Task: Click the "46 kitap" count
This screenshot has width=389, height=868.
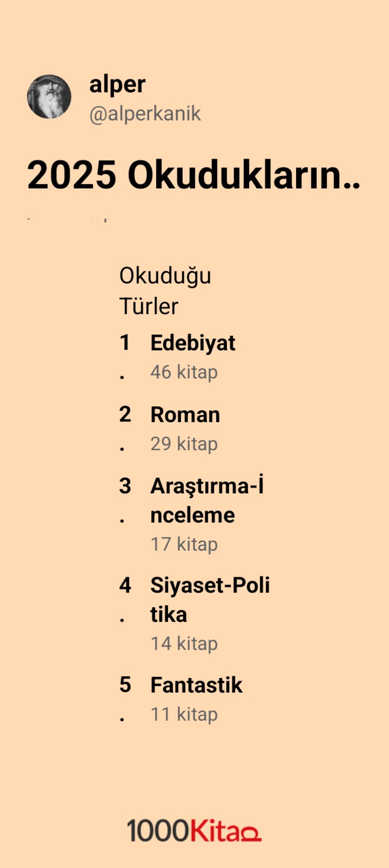Action: (184, 372)
